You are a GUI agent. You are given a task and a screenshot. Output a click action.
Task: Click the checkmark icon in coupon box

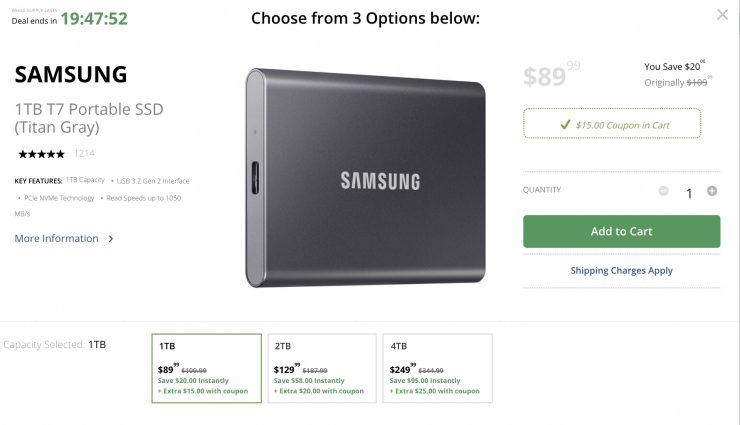[x=566, y=125]
